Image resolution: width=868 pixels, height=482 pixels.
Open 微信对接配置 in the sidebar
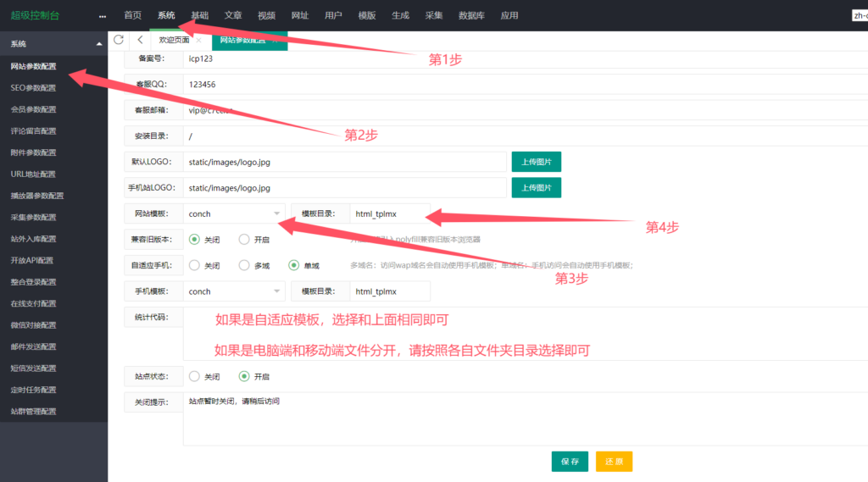pyautogui.click(x=33, y=325)
